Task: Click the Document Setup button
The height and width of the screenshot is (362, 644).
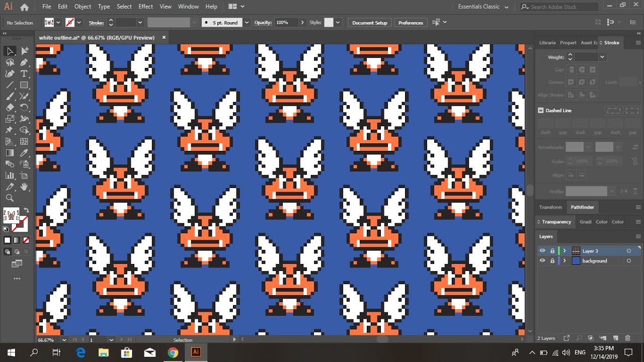Action: pyautogui.click(x=370, y=23)
